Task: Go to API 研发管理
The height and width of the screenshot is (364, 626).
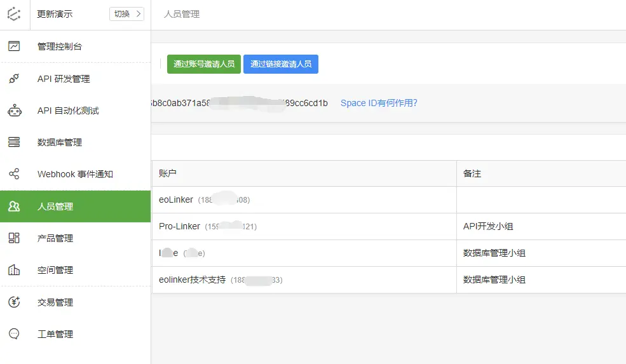Action: [x=76, y=79]
